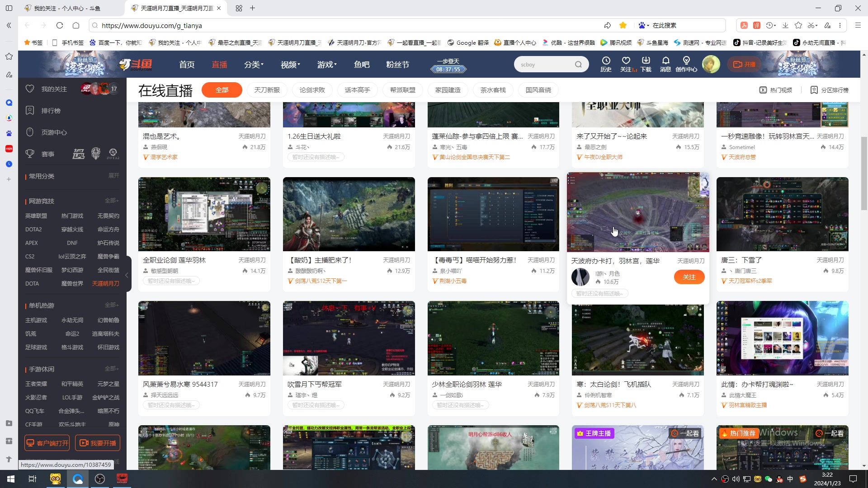Open the LPL league icon in sidebar
Image resolution: width=868 pixels, height=488 pixels.
pos(79,154)
